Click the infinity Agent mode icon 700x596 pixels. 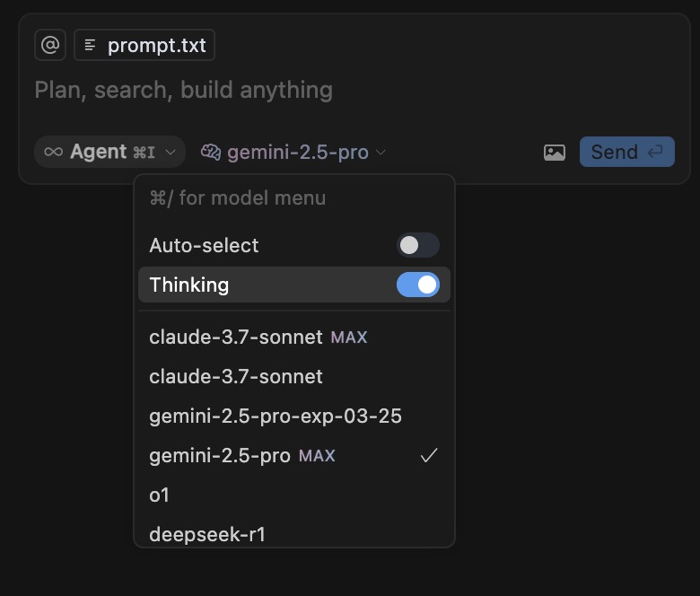click(x=54, y=152)
